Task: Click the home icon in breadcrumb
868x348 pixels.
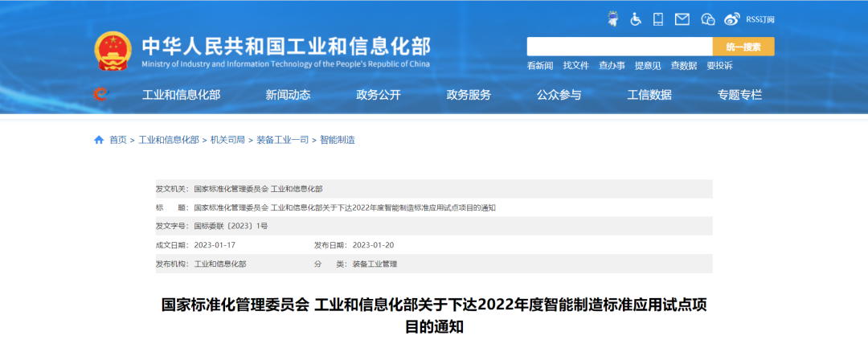Action: (x=99, y=140)
